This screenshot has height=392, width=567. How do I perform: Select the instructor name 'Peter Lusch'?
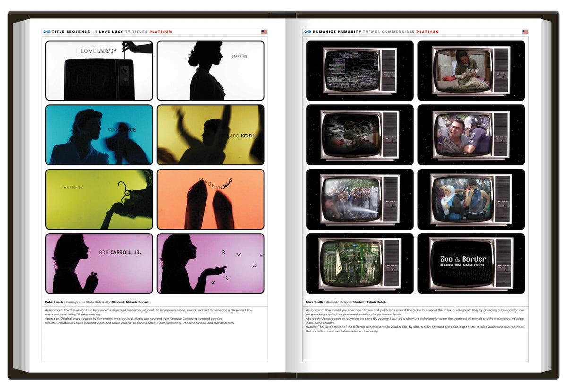tap(54, 302)
